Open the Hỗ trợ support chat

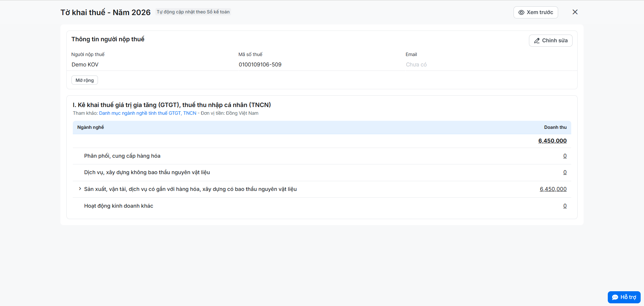tap(624, 297)
